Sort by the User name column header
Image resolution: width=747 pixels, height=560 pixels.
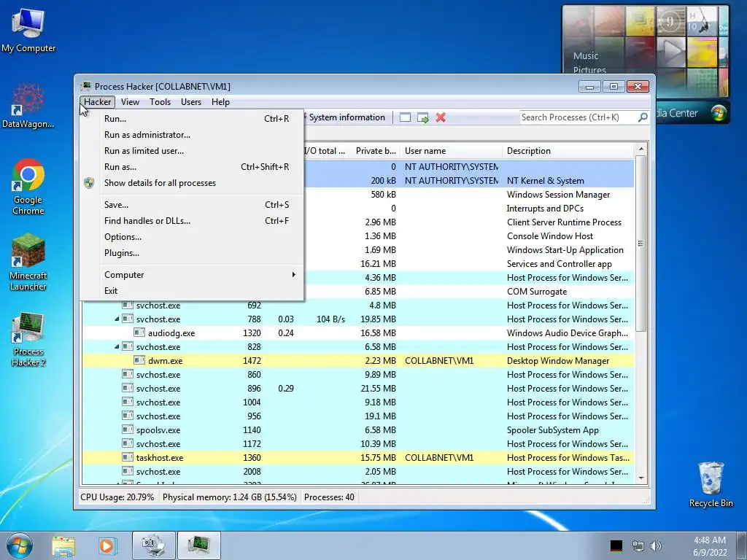click(451, 151)
